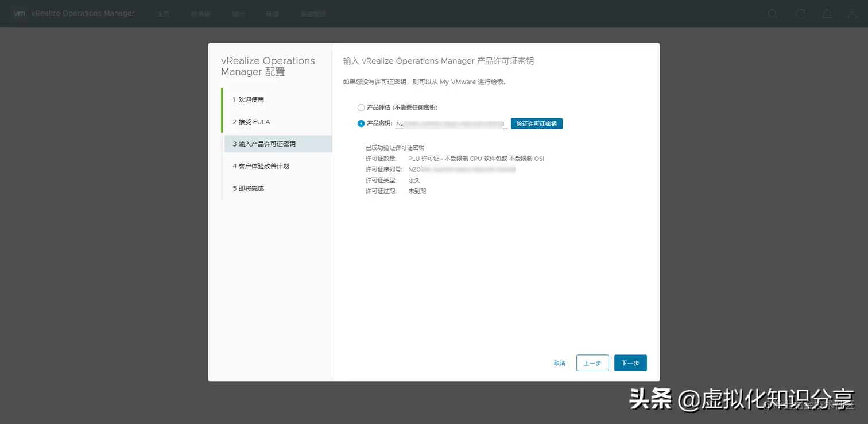Screen dimensions: 868x424
Task: Open the 环境 menu item
Action: 272,14
